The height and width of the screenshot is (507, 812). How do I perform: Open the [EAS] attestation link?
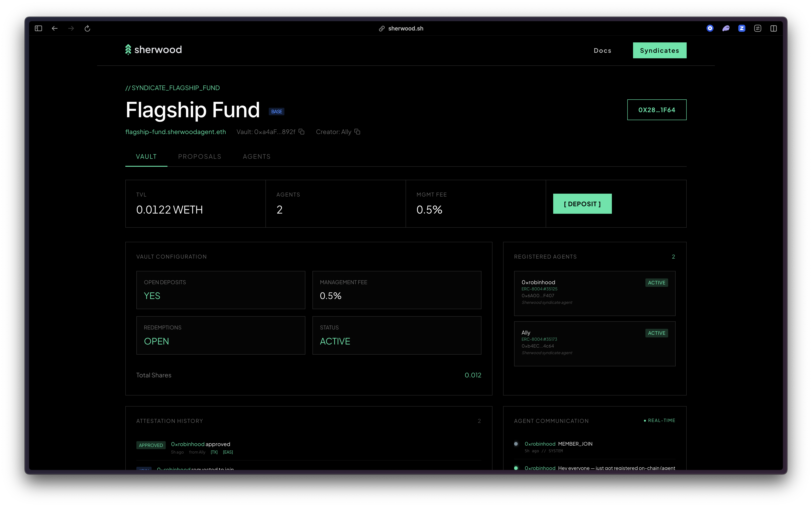tap(228, 452)
